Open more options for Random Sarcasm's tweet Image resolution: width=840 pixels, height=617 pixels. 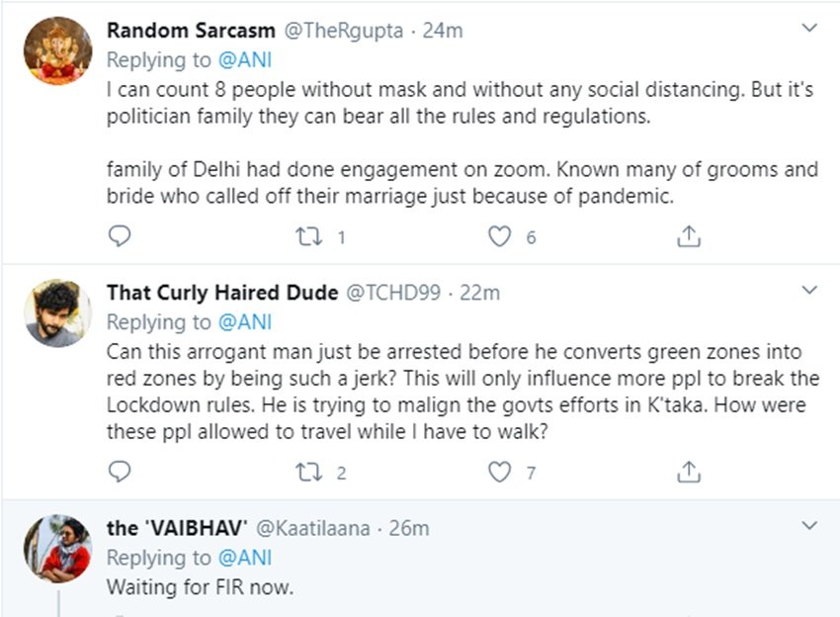coord(809,28)
